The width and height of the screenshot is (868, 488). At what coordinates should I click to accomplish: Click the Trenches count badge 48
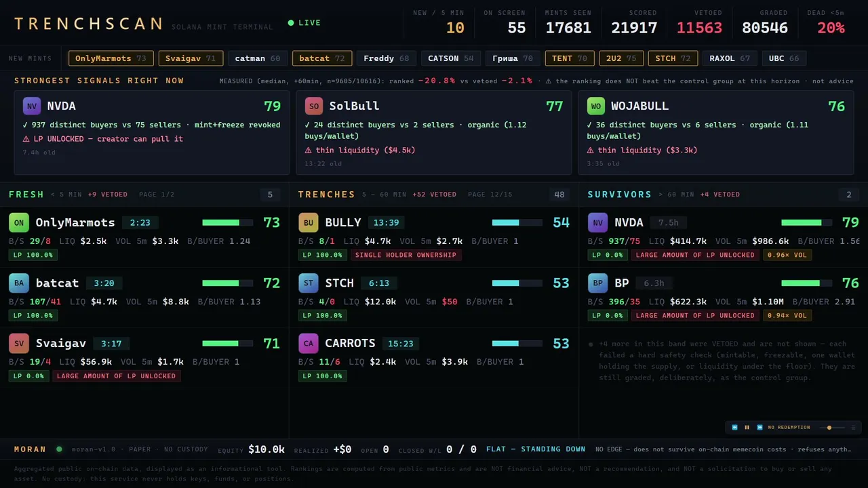click(x=559, y=195)
